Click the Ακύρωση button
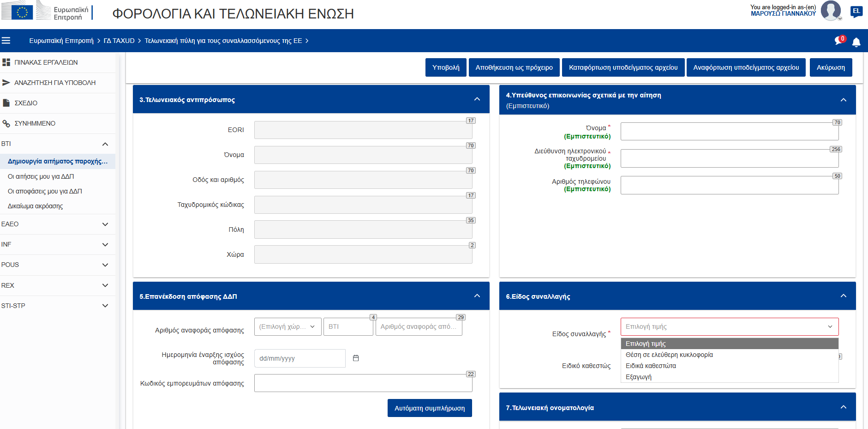Screen dimensions: 868x429 [x=830, y=67]
